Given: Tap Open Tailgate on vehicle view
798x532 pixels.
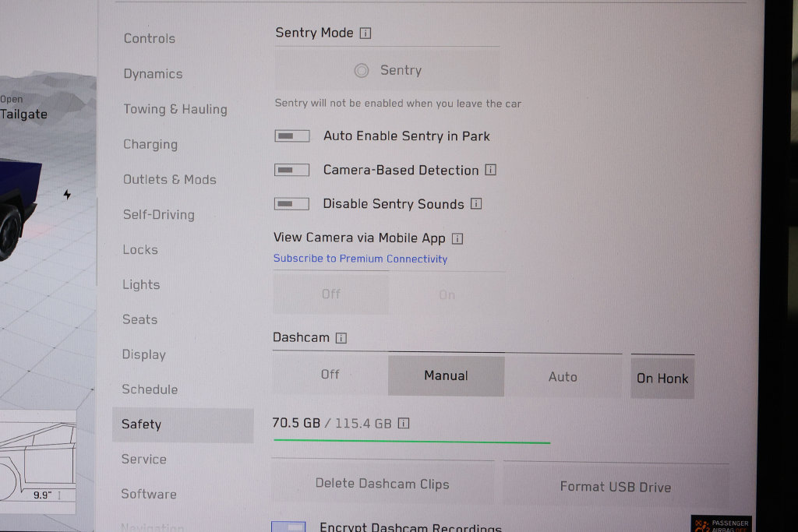Looking at the screenshot, I should (23, 108).
